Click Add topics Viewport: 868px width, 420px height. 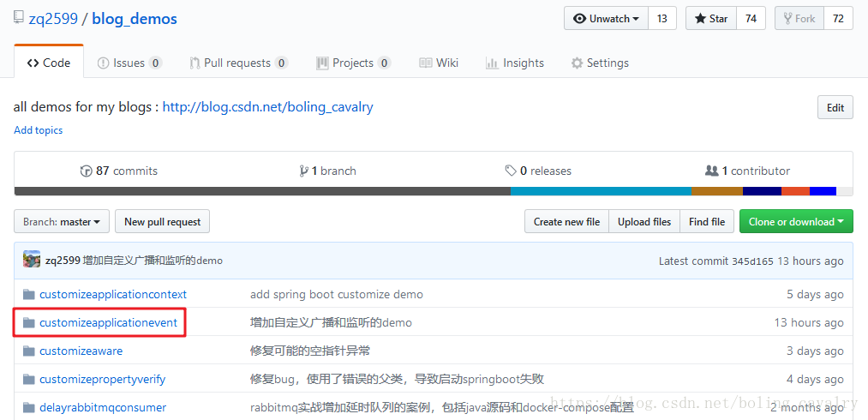coord(39,130)
